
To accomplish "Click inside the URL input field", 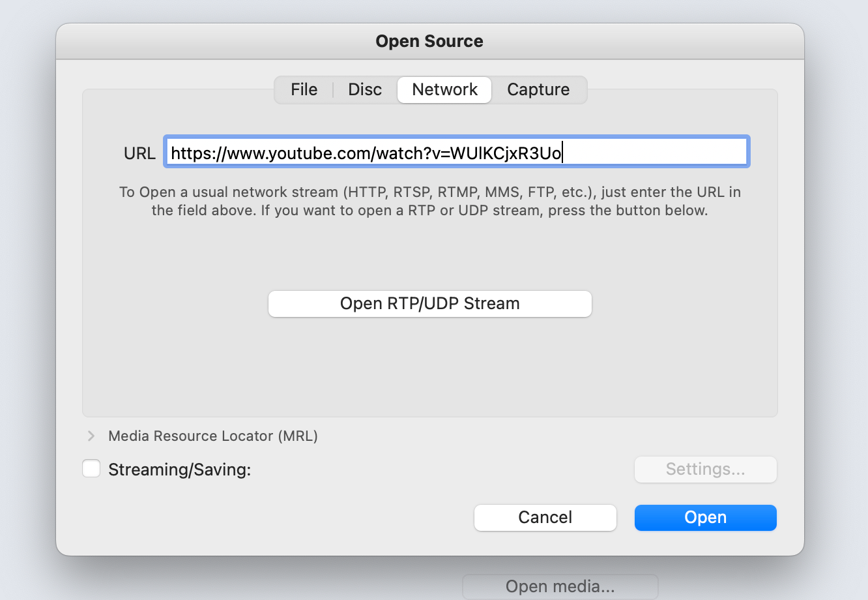I will pyautogui.click(x=456, y=152).
